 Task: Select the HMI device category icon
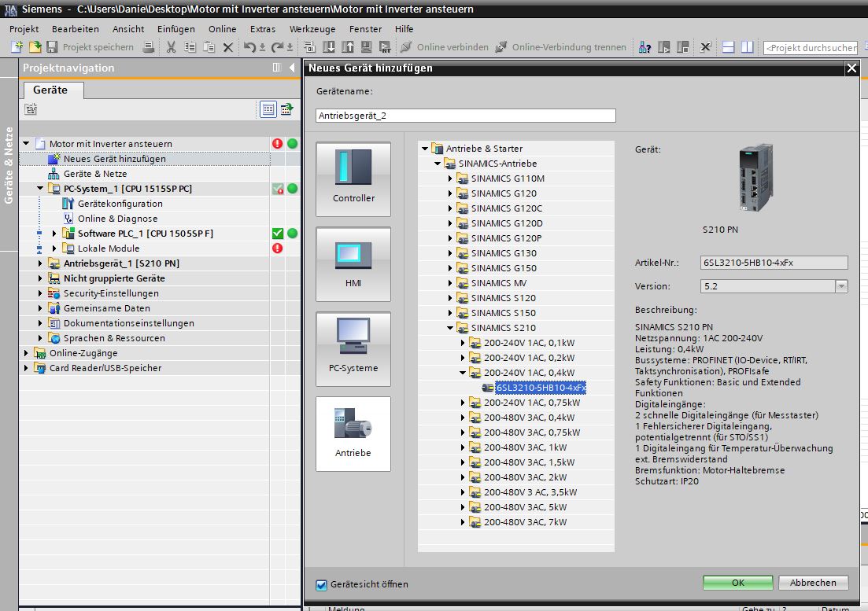coord(353,263)
